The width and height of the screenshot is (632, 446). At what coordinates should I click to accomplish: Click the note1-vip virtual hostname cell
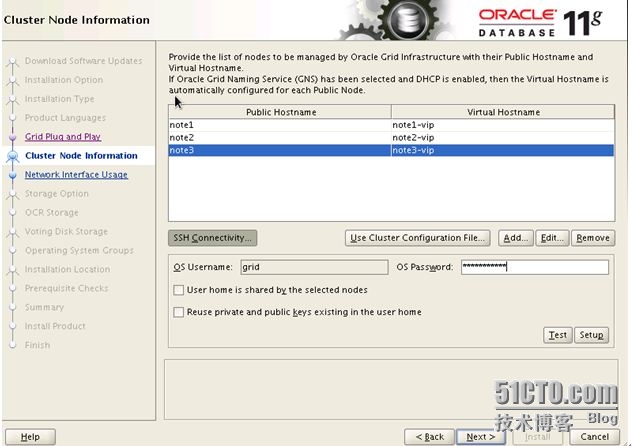click(503, 125)
